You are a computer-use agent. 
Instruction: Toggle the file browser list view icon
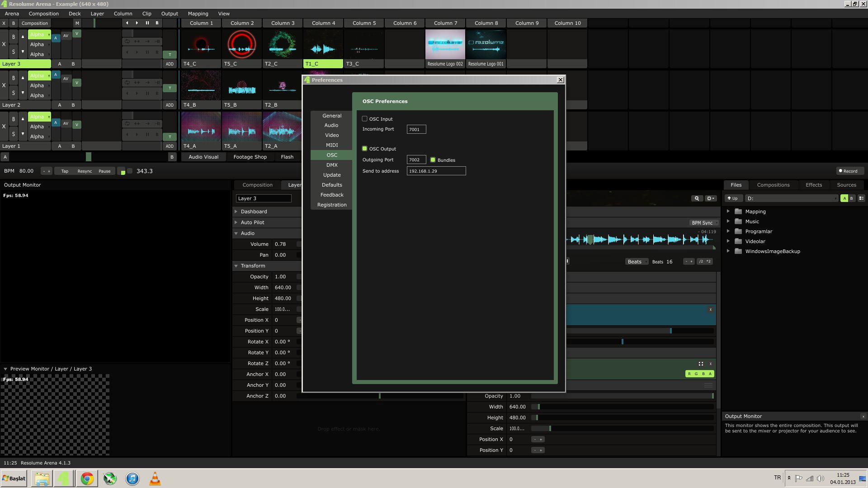pyautogui.click(x=861, y=198)
